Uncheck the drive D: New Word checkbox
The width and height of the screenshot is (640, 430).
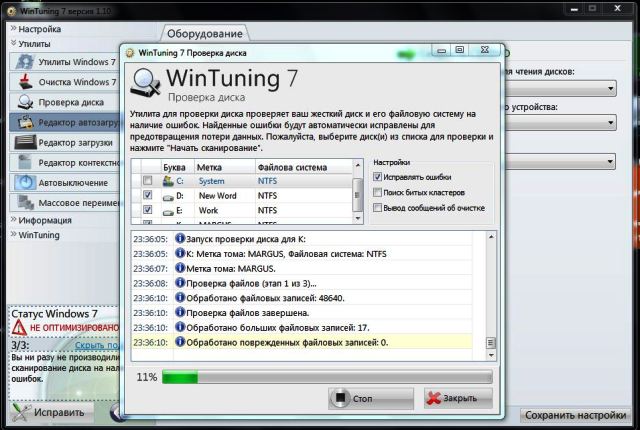click(x=148, y=195)
